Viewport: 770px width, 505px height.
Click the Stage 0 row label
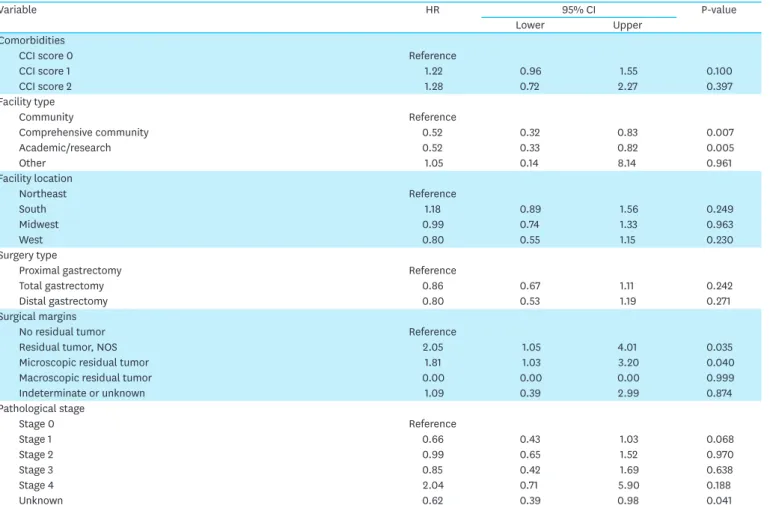pyautogui.click(x=36, y=423)
